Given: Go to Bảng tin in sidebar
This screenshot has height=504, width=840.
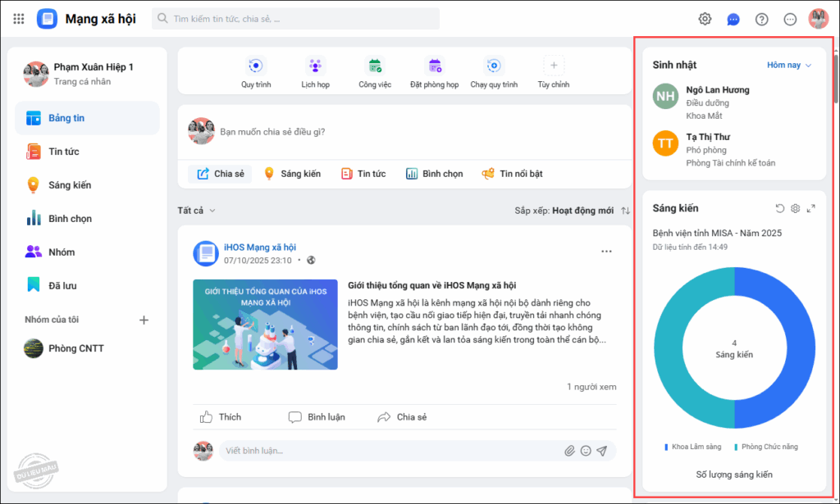Looking at the screenshot, I should point(87,118).
